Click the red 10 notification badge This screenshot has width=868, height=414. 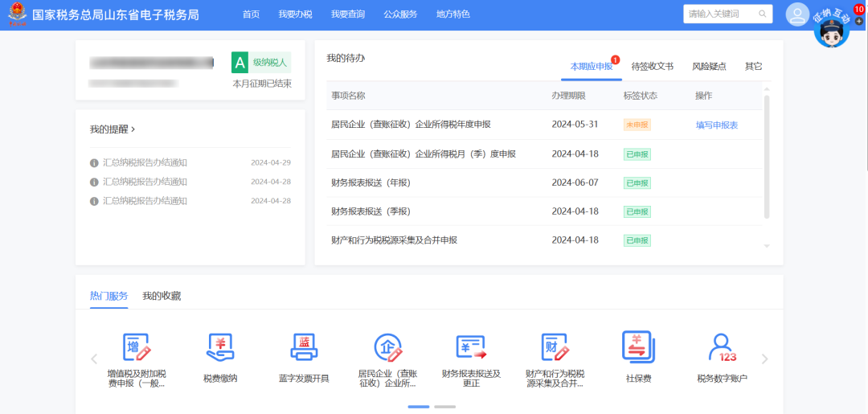point(858,8)
